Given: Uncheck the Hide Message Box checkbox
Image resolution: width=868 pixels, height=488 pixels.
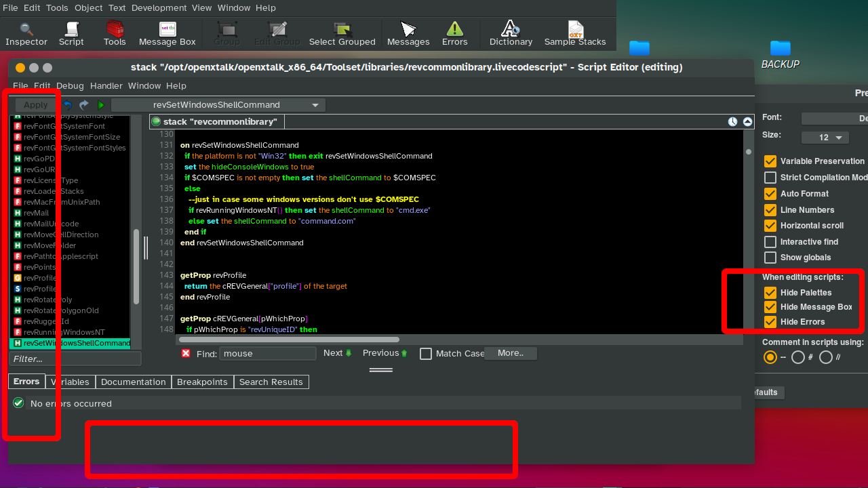Looking at the screenshot, I should click(770, 307).
